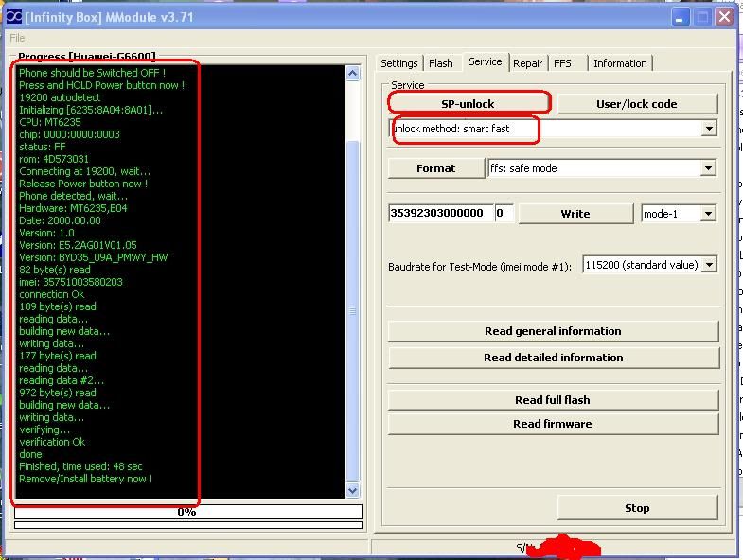Click Read general information

[553, 331]
